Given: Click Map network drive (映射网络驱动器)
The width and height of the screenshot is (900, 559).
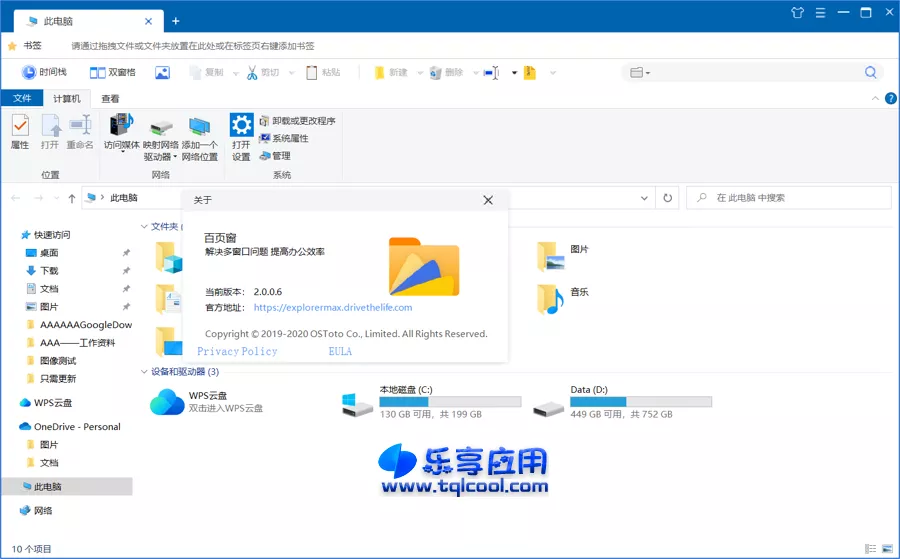Looking at the screenshot, I should coord(161,138).
